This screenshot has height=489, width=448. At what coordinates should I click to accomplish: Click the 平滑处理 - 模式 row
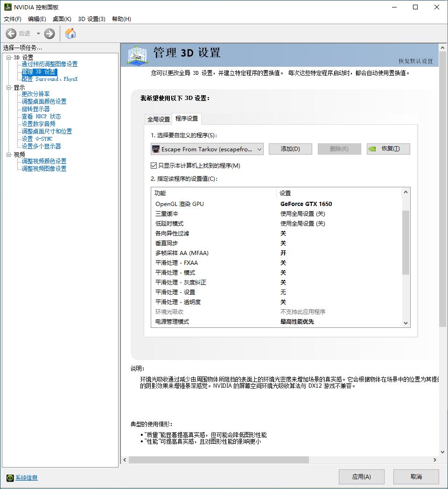[x=277, y=273]
